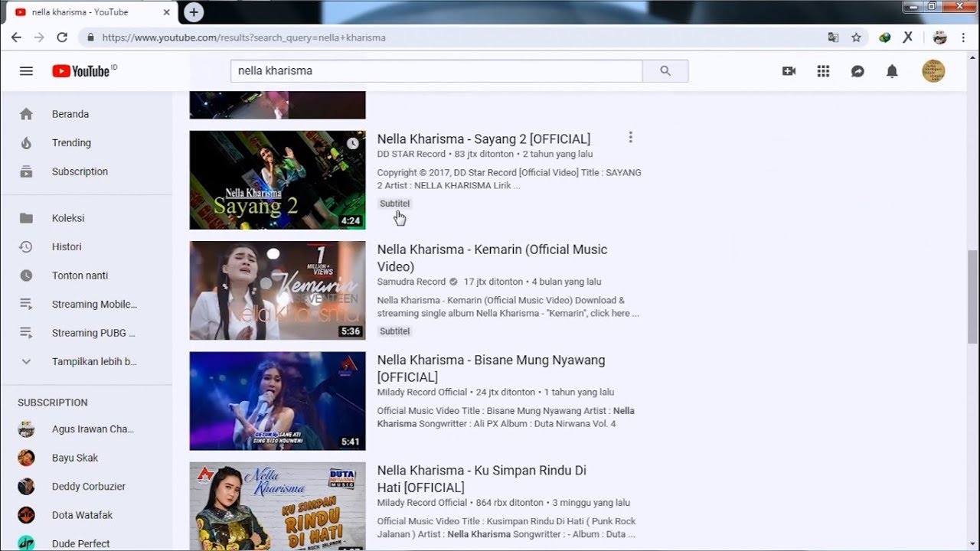Click the browser address bar URL
Image resolution: width=980 pixels, height=551 pixels.
click(243, 37)
